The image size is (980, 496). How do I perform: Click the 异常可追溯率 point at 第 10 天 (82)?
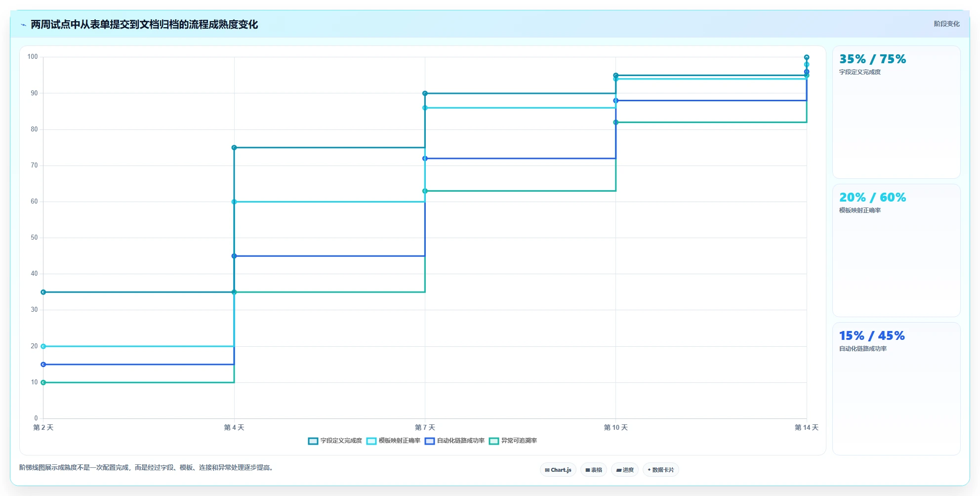pos(615,123)
